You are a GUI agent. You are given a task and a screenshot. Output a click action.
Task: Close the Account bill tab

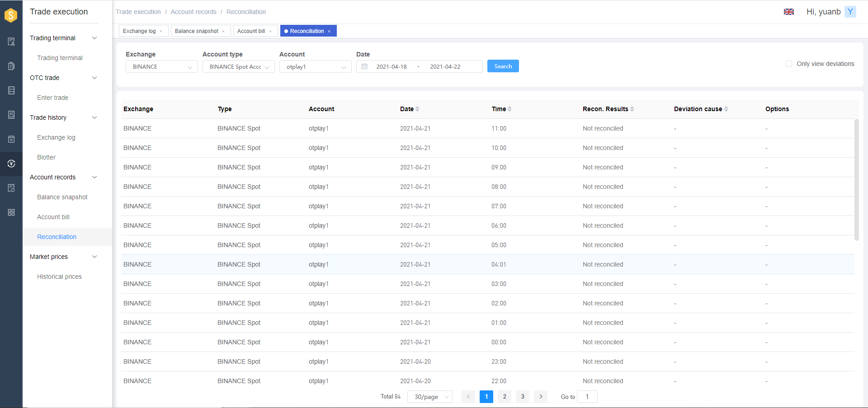click(x=270, y=31)
